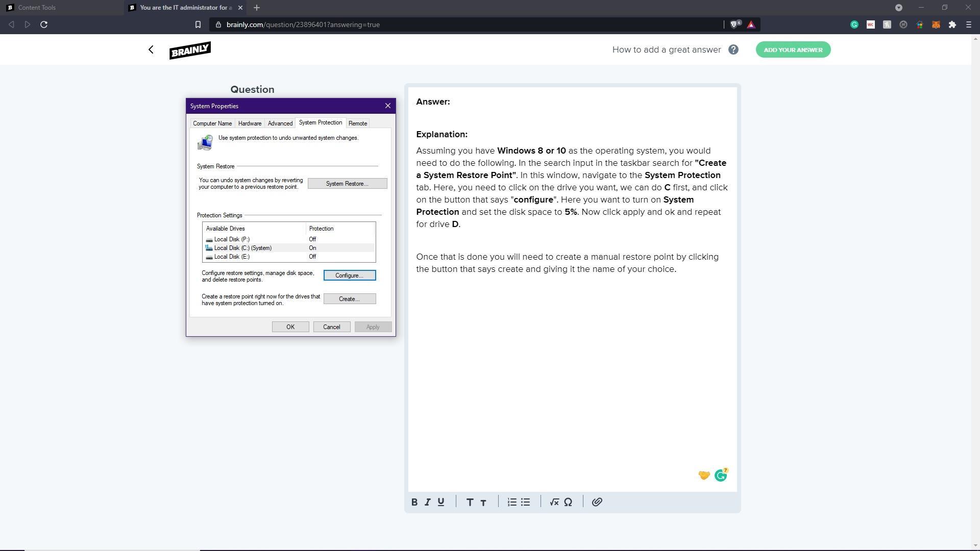
Task: Open the browser extensions puzzle icon
Action: 952,24
